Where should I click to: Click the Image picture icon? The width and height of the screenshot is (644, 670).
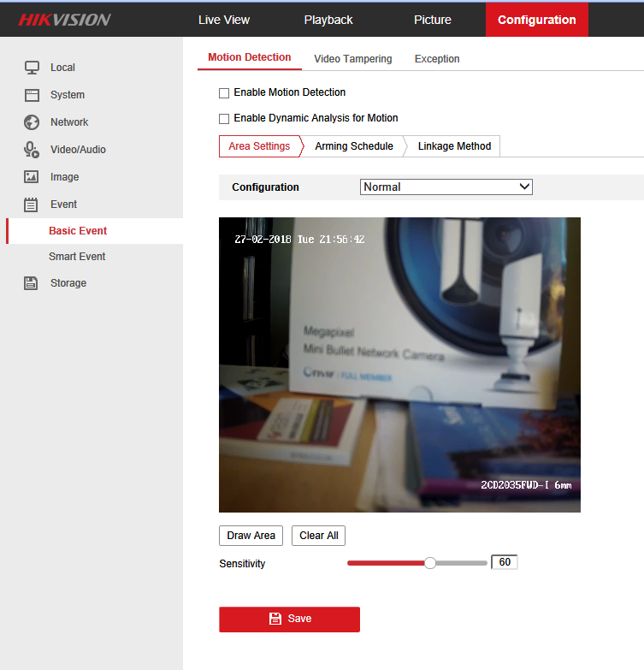pos(32,177)
